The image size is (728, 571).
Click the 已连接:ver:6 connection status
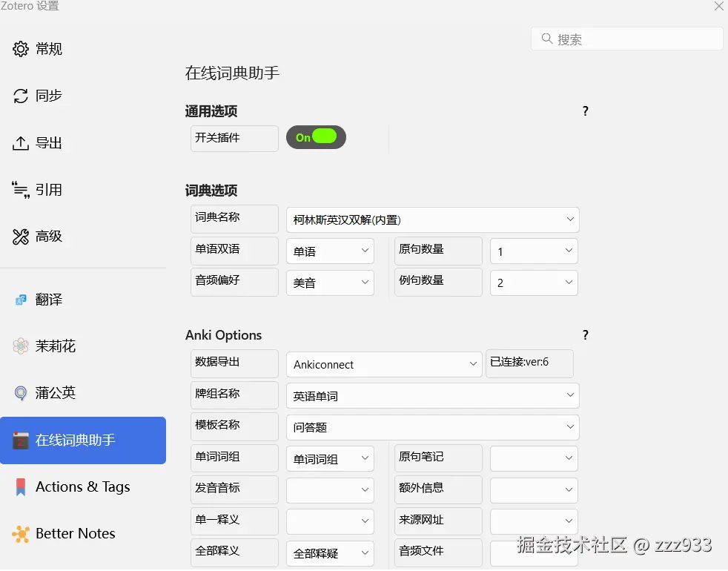click(529, 363)
